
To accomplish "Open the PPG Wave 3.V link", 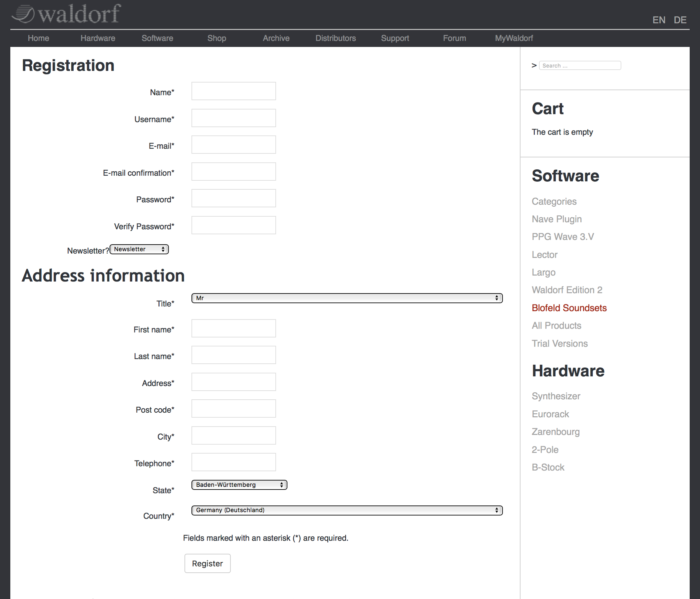I will (x=563, y=237).
